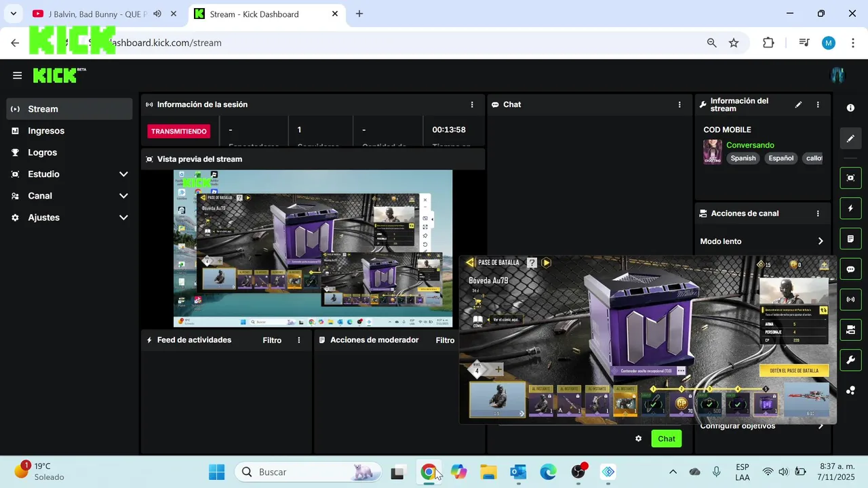
Task: Open the Chrome profile M icon
Action: point(828,43)
